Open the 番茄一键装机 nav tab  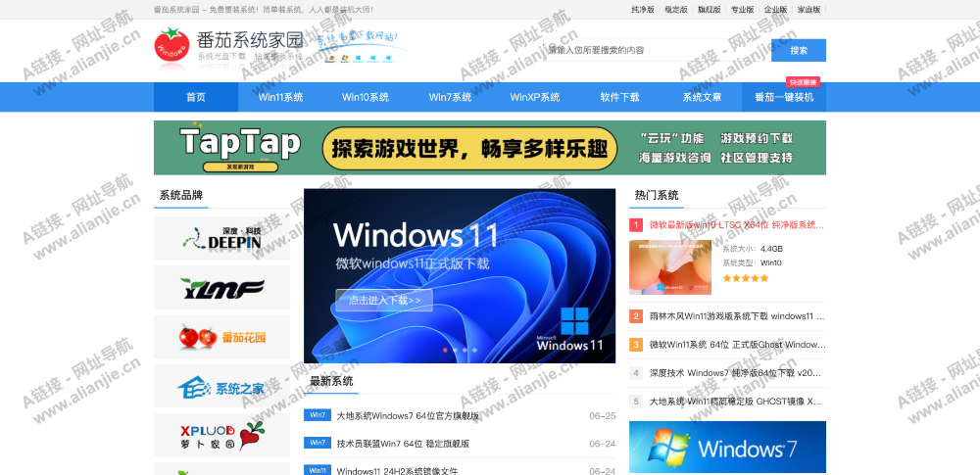pyautogui.click(x=784, y=97)
